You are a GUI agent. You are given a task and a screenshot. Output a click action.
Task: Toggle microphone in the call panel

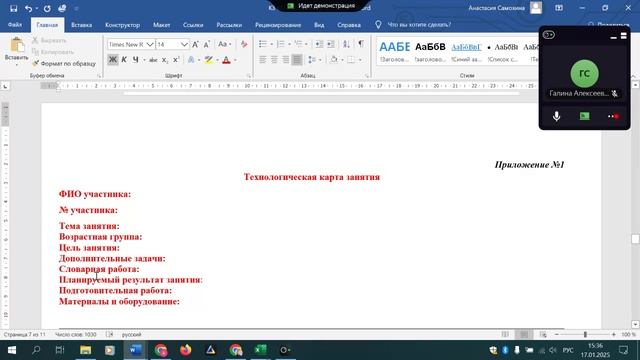556,116
